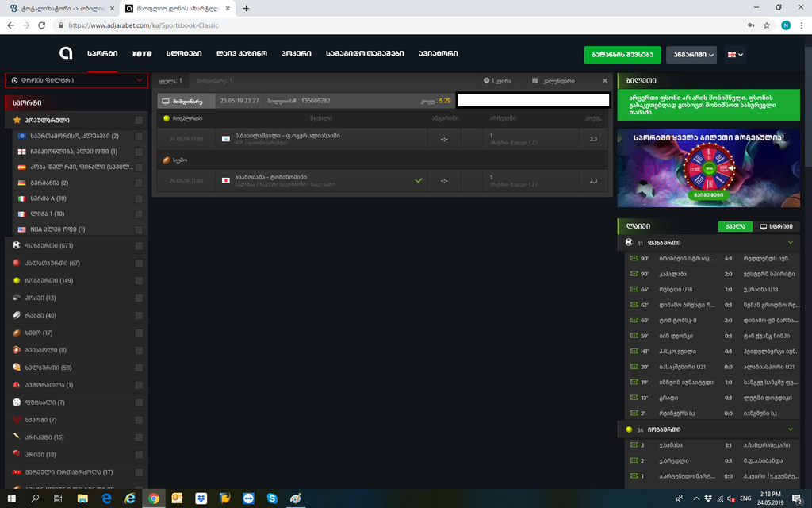
Task: Select the ყველა filter in the live panel
Action: click(x=735, y=226)
